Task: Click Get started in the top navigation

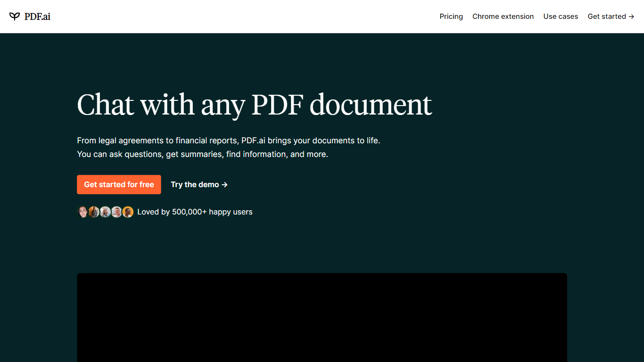Action: point(607,16)
